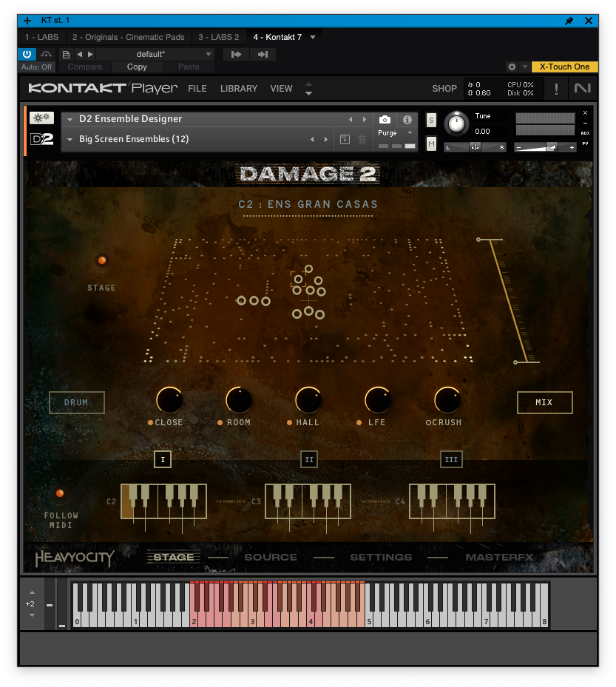616x687 pixels.
Task: Load the previous instrument using left arrow
Action: pyautogui.click(x=351, y=119)
